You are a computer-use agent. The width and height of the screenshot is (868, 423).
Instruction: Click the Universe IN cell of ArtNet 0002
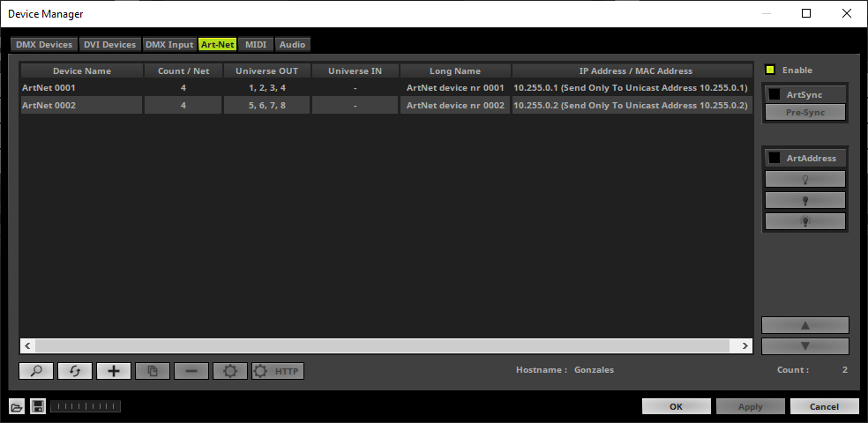tap(355, 105)
